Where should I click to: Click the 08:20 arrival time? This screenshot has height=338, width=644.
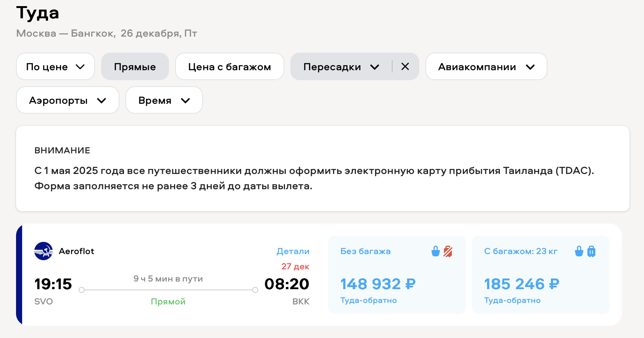click(287, 284)
